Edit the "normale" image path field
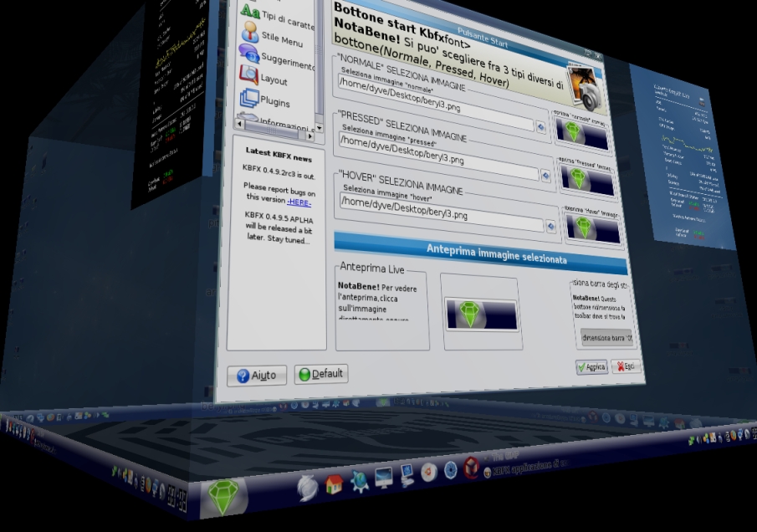 pyautogui.click(x=436, y=104)
